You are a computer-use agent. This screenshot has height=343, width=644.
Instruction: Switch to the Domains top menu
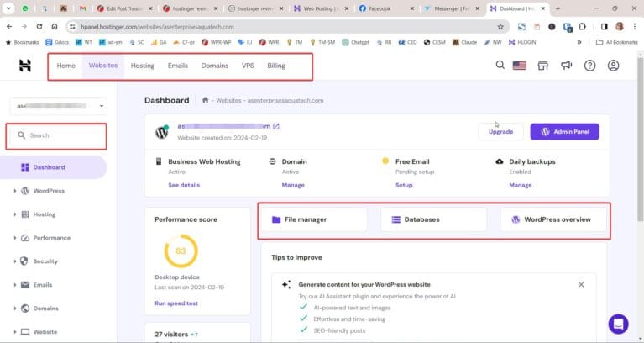pyautogui.click(x=214, y=66)
